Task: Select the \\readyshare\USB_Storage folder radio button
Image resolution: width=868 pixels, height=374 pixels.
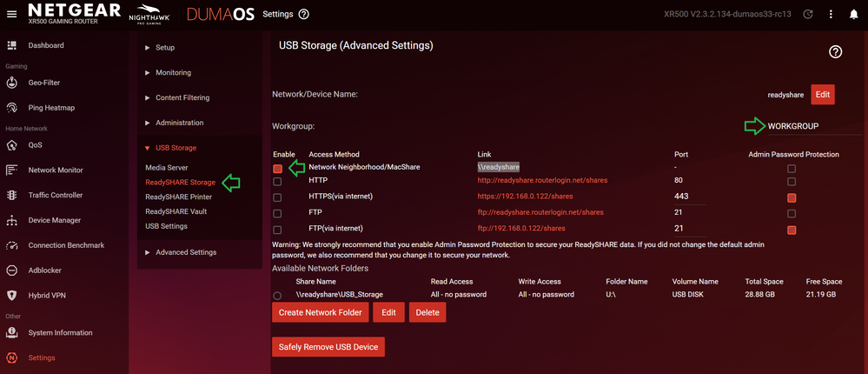Action: 277,296
